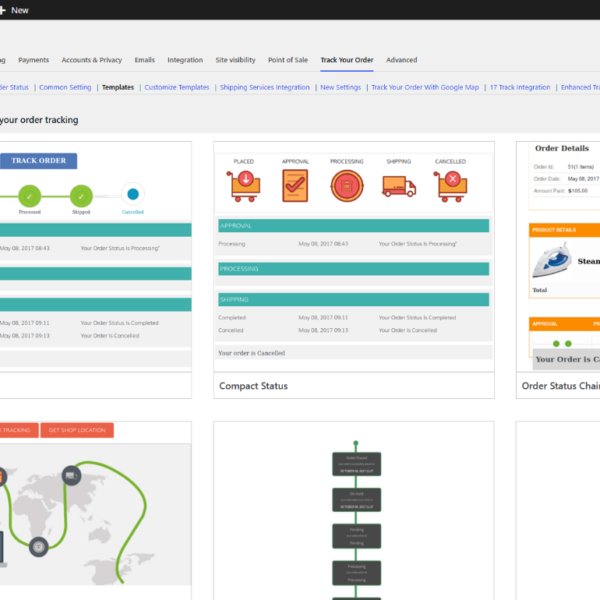Screen dimensions: 600x600
Task: Click the Shipped green check step
Action: (81, 196)
